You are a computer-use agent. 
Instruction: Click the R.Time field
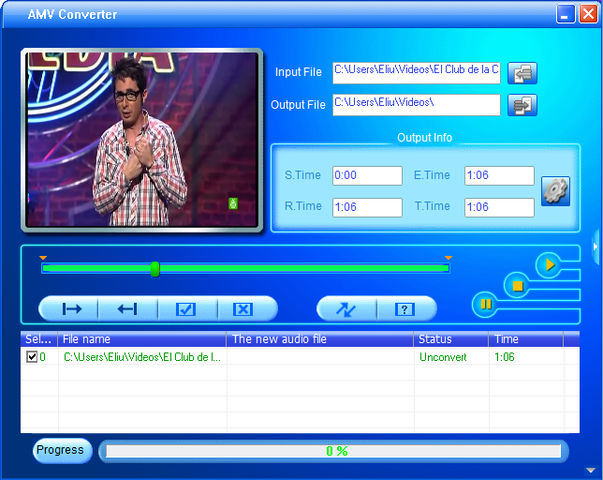tap(367, 208)
